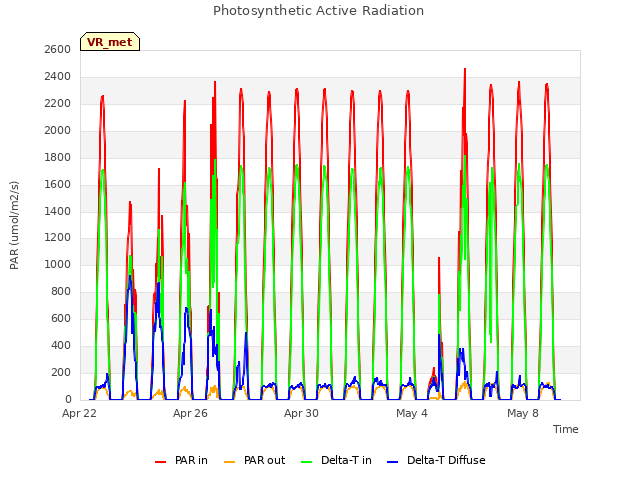Click the 1800 y-axis tick label
The width and height of the screenshot is (640, 480).
(x=58, y=157)
